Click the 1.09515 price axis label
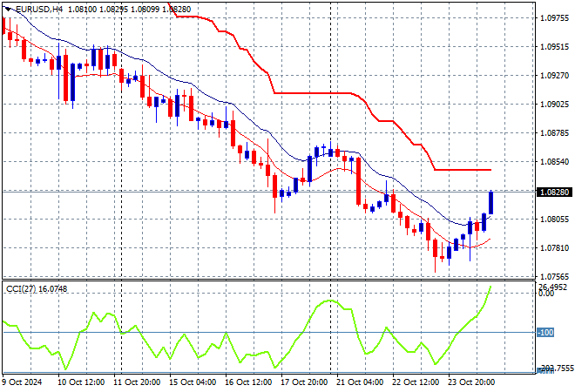This screenshot has width=575, height=392. [554, 47]
